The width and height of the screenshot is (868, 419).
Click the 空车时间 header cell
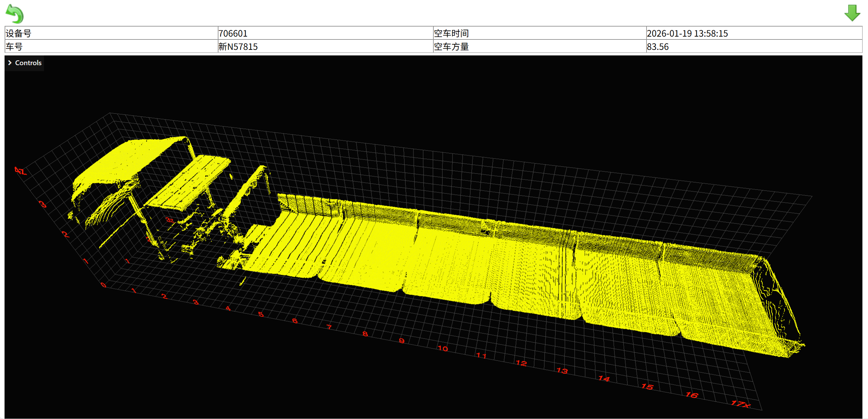(451, 33)
